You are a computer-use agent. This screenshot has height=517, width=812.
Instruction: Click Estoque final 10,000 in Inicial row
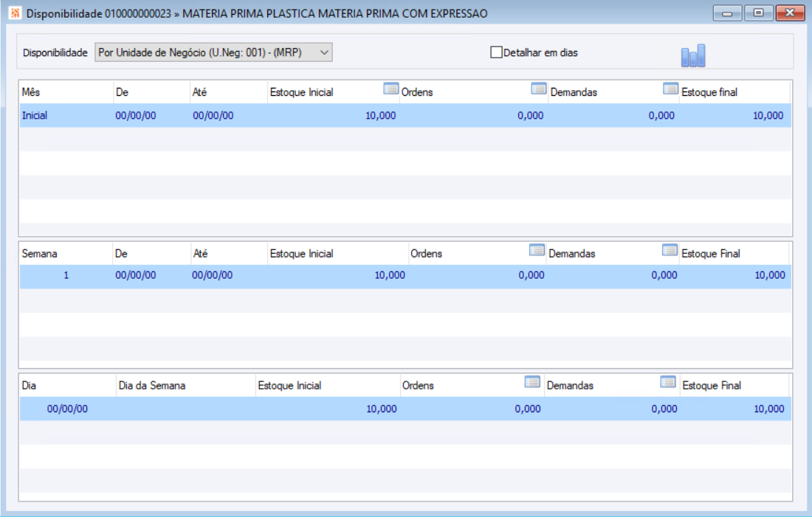pyautogui.click(x=768, y=115)
